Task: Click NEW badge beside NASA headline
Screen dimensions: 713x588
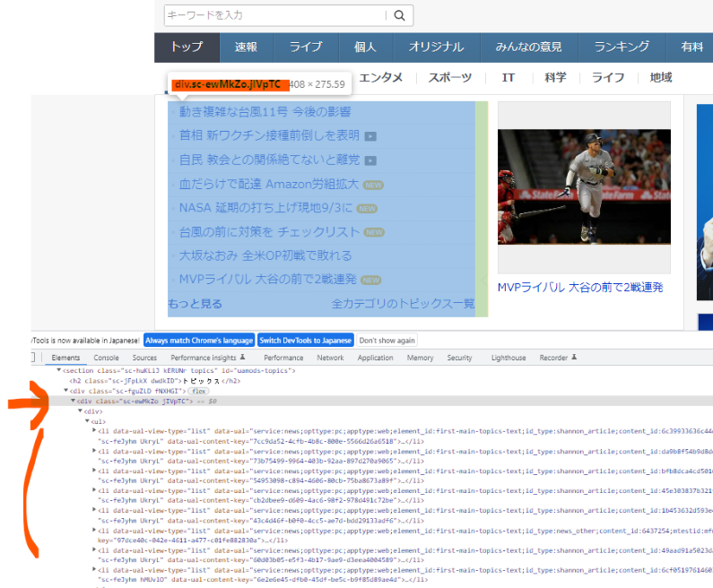Action: click(x=367, y=209)
